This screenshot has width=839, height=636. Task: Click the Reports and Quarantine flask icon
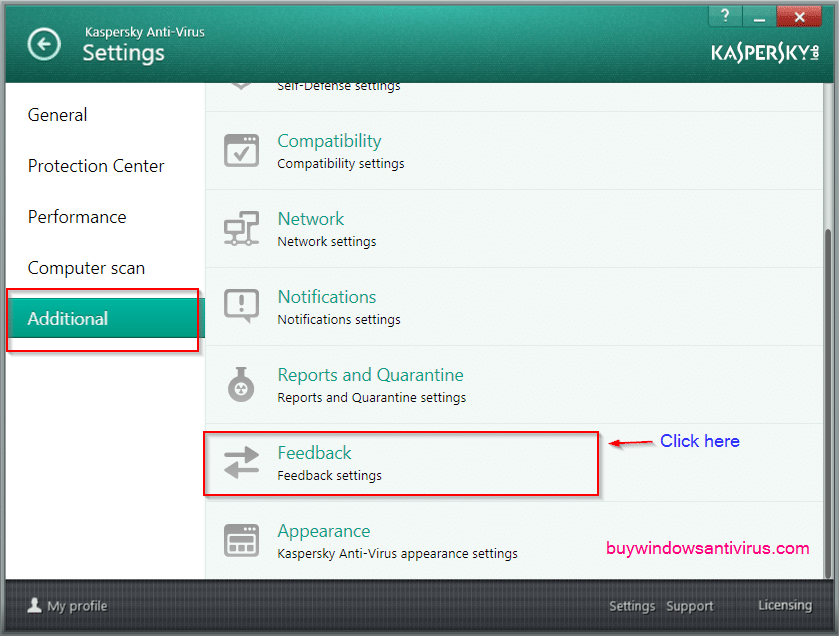click(x=241, y=384)
